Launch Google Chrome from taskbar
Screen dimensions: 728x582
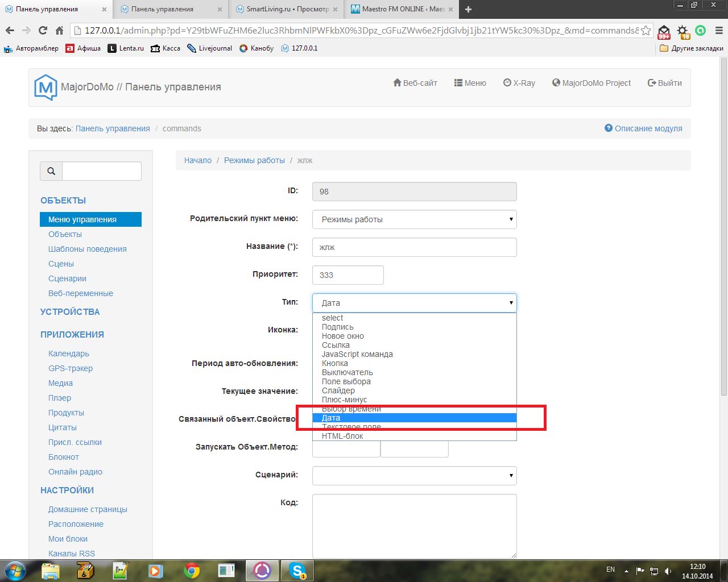tap(192, 570)
